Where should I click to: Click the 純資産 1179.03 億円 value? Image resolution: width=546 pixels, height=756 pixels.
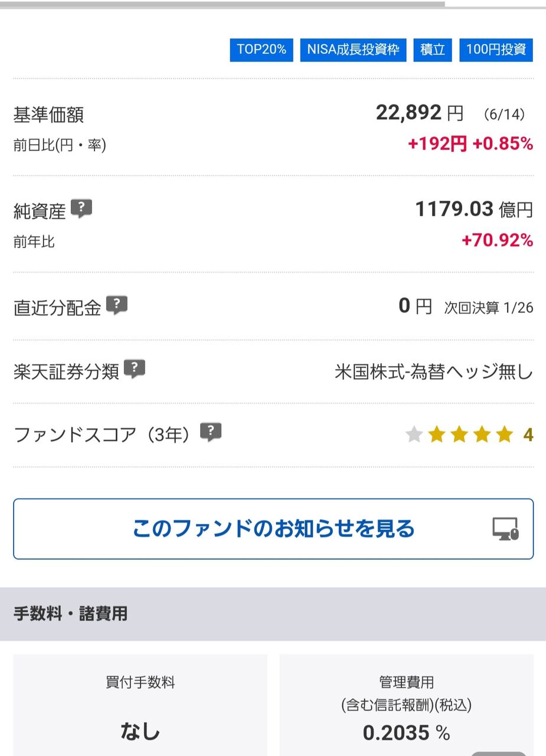pos(474,209)
